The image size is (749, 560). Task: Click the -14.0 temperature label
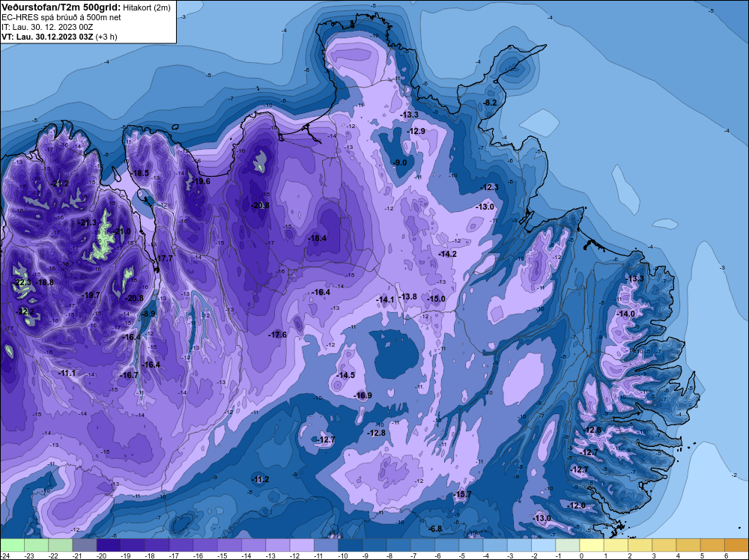[x=626, y=314]
